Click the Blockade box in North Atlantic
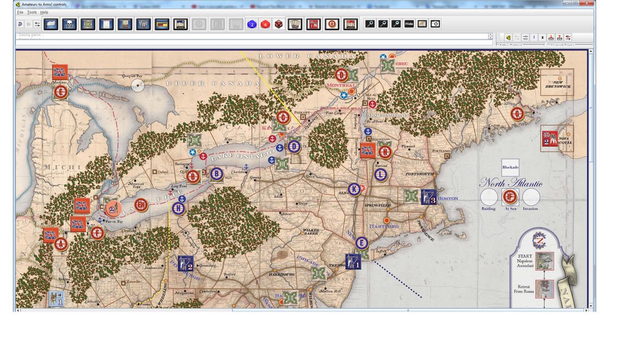Viewport: 644px width, 349px height. coord(510,168)
